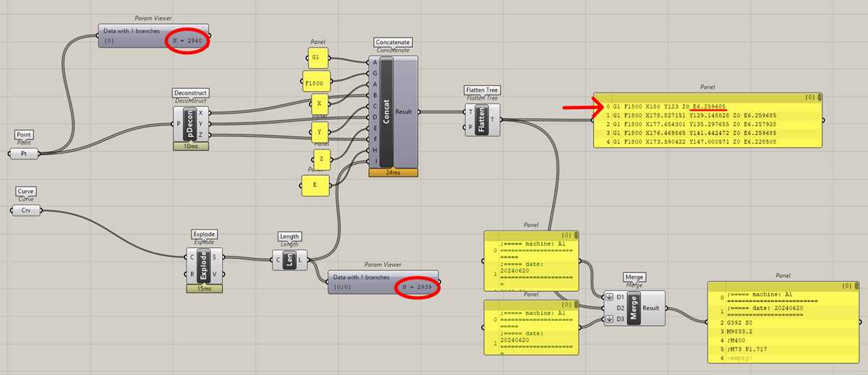
Task: Click the 24ms profiler label under Concat
Action: [x=393, y=173]
